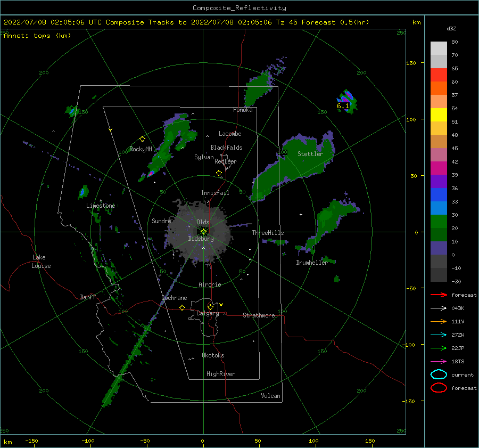Click the Innisfail city label

pos(215,193)
